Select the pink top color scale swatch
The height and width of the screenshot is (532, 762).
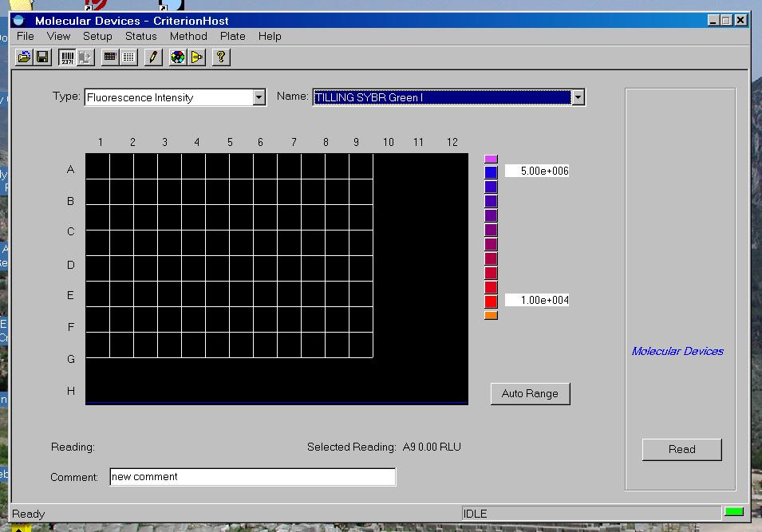[x=491, y=159]
